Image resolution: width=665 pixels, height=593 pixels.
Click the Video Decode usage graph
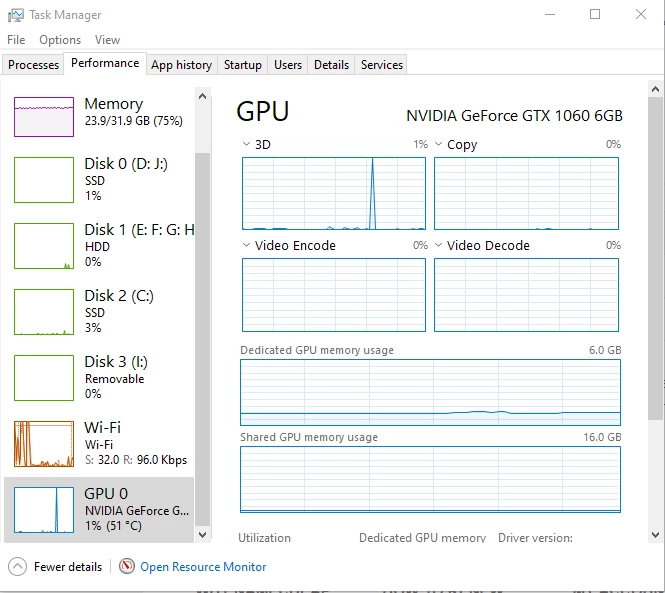(526, 295)
